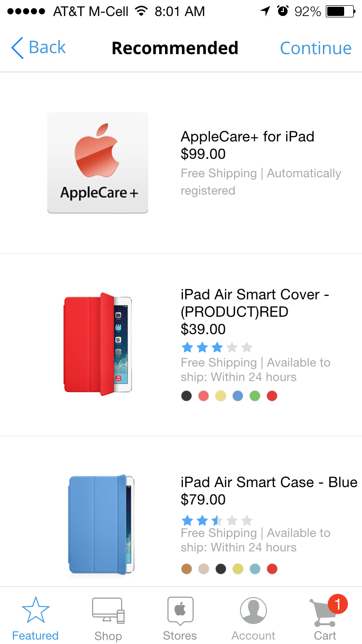
Task: Open the Account tab icon
Action: (253, 611)
